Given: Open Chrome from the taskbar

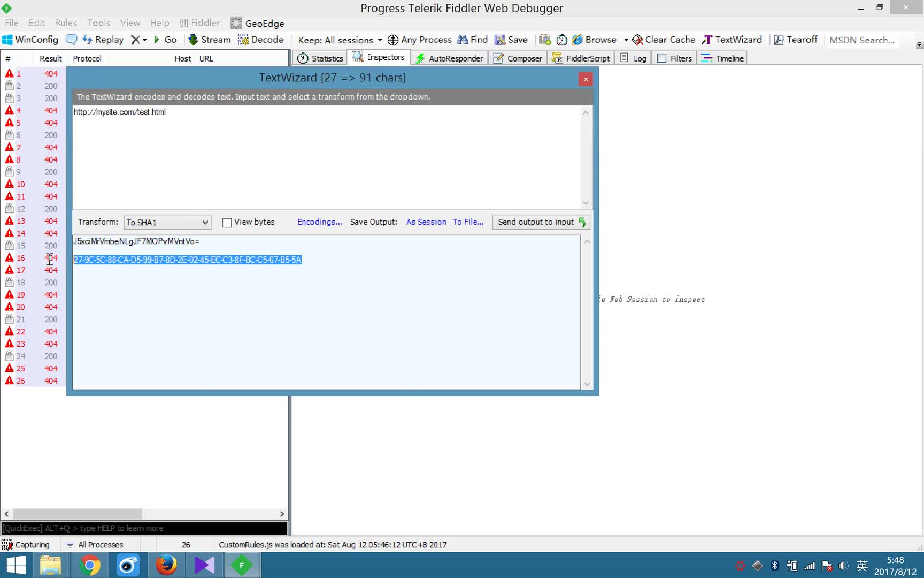Looking at the screenshot, I should (x=90, y=565).
